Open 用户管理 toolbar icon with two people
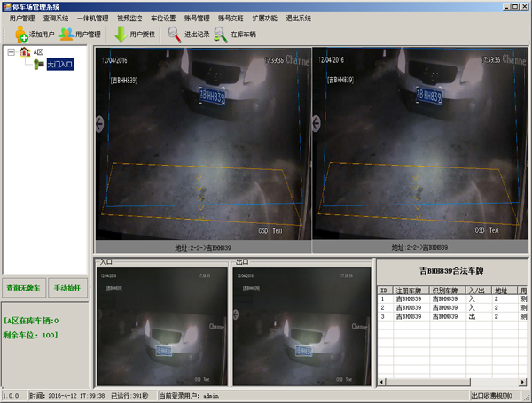The image size is (532, 403). [66, 34]
